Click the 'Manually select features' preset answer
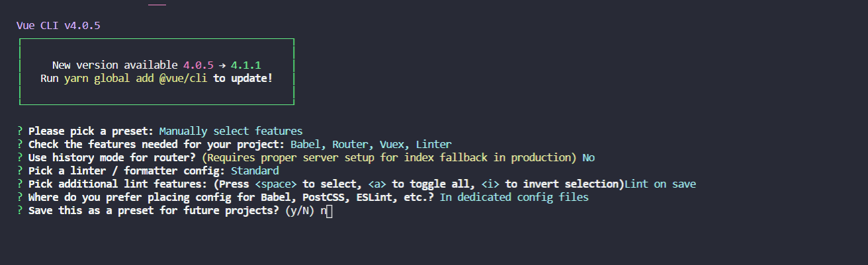The image size is (868, 265). pos(230,131)
